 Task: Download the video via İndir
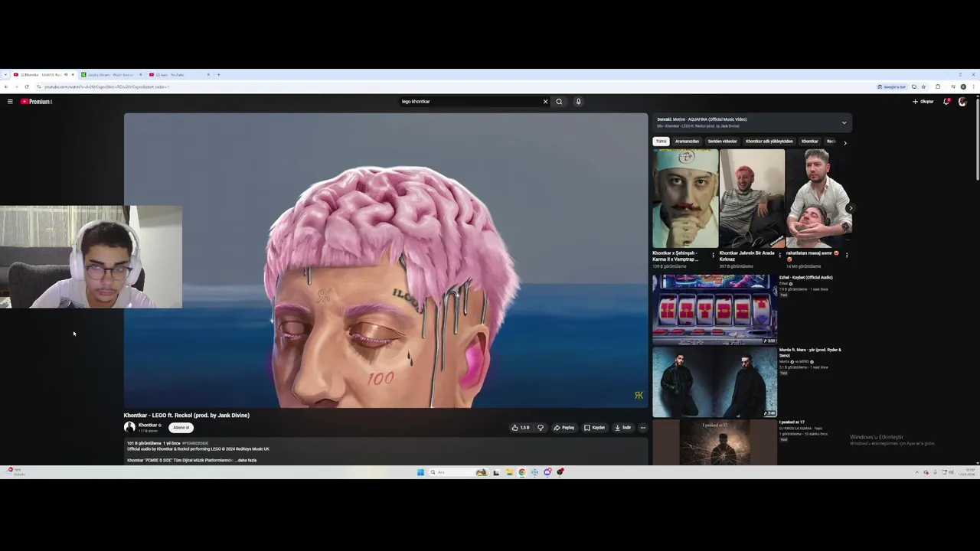pyautogui.click(x=622, y=428)
